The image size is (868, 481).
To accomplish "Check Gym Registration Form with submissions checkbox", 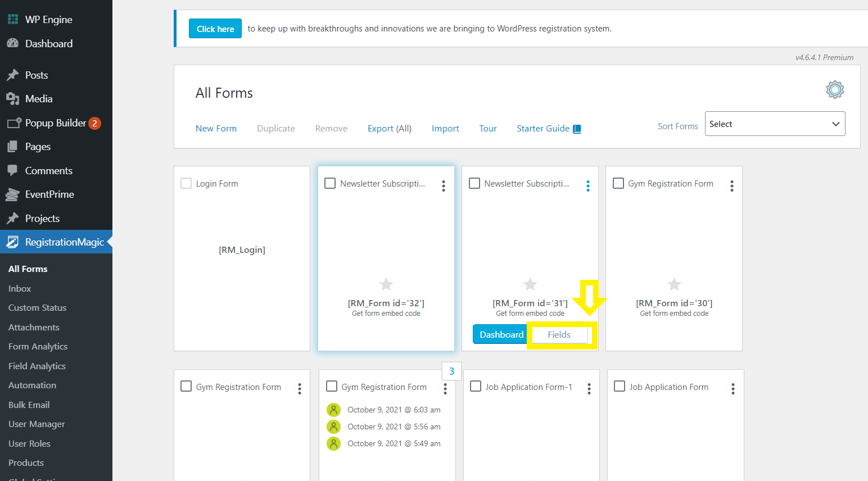I will pyautogui.click(x=332, y=386).
